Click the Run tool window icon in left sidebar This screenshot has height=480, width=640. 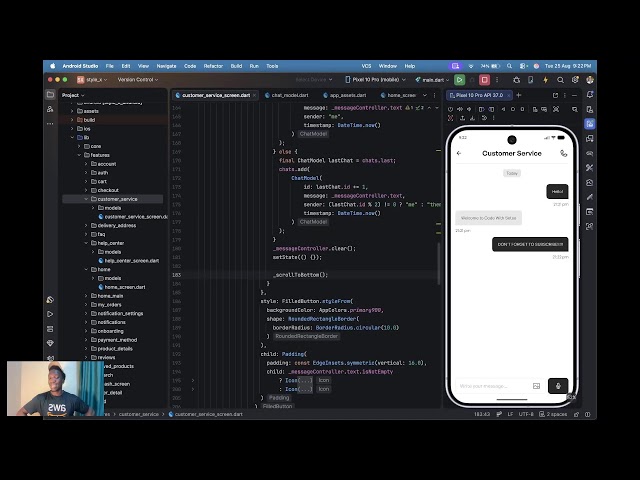[x=50, y=314]
